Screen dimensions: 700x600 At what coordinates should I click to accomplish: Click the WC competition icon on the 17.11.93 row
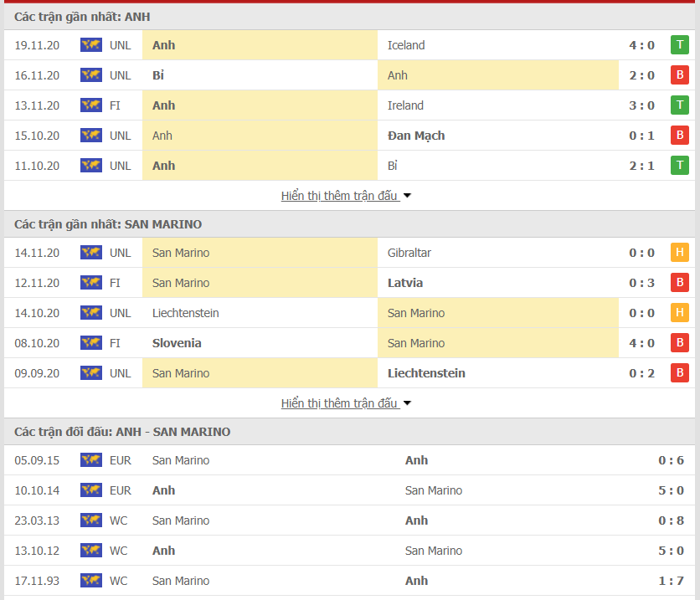(x=90, y=581)
